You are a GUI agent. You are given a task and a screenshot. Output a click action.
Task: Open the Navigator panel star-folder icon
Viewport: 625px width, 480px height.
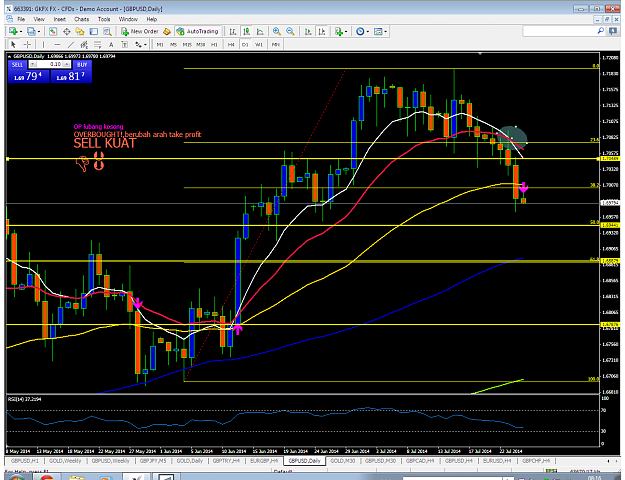click(80, 31)
